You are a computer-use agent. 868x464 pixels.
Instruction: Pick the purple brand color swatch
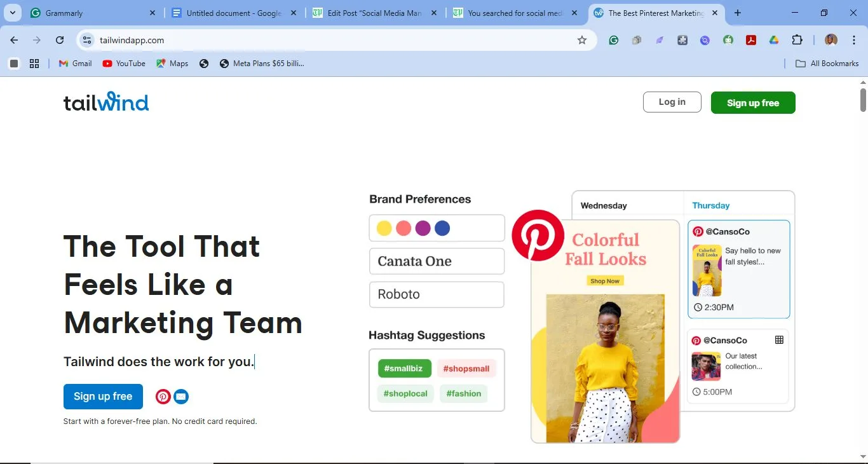423,228
